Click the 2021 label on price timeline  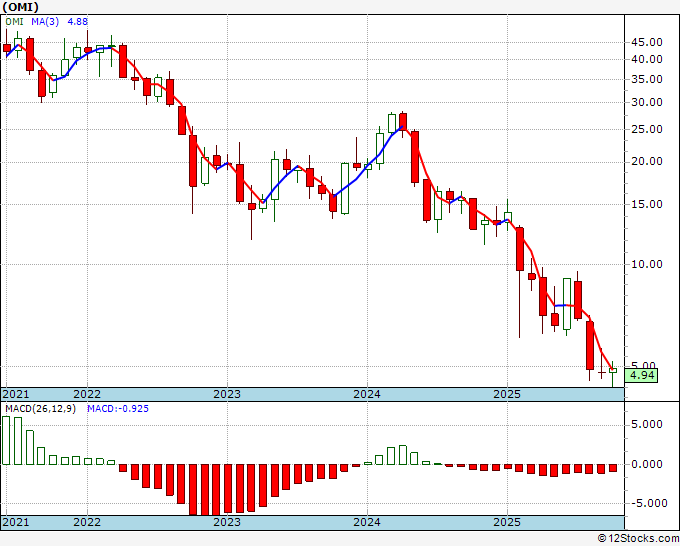16,394
